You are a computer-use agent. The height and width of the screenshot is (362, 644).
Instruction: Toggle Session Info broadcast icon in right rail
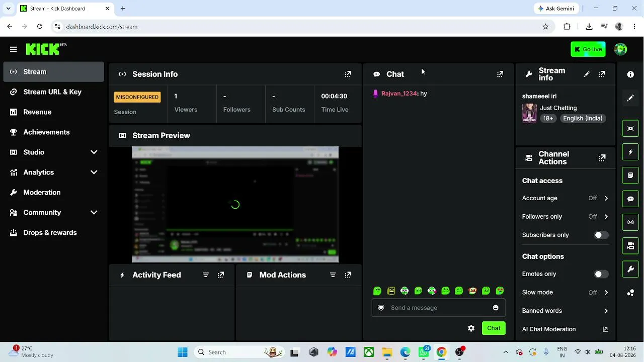(630, 222)
